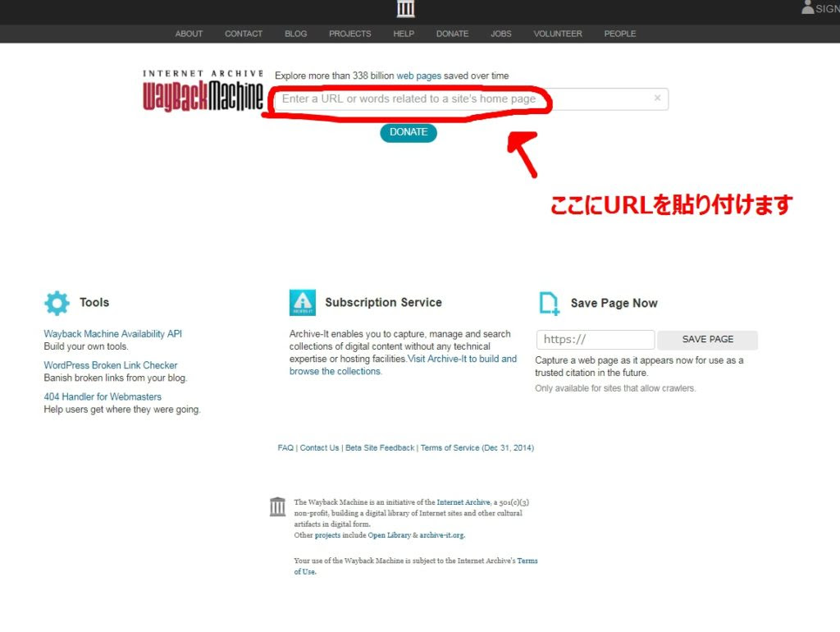Open the People menu item
840x632 pixels.
(620, 34)
